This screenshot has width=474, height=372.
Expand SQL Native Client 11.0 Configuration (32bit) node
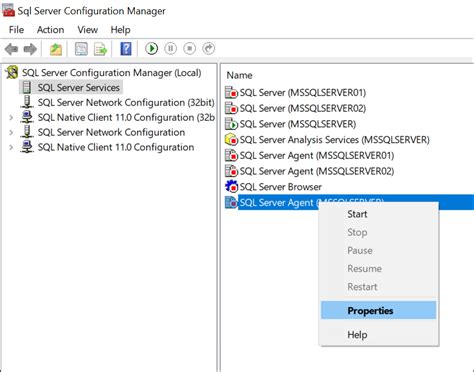pos(11,118)
